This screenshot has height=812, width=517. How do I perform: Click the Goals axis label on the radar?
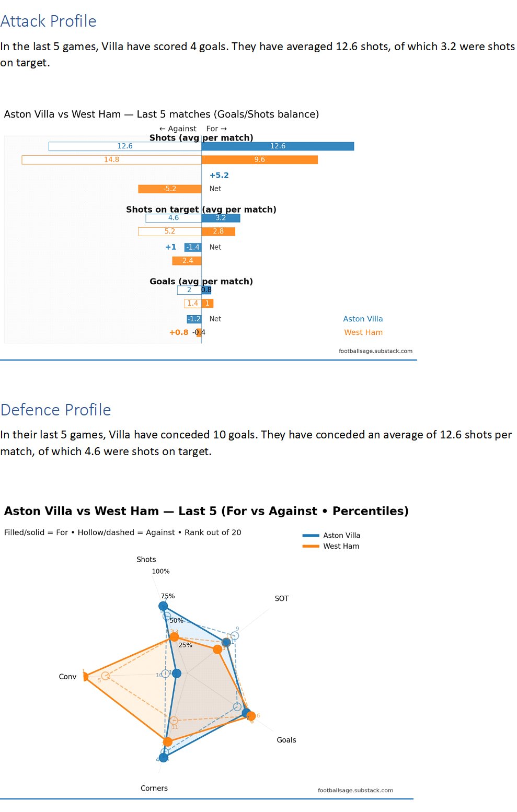tap(286, 740)
